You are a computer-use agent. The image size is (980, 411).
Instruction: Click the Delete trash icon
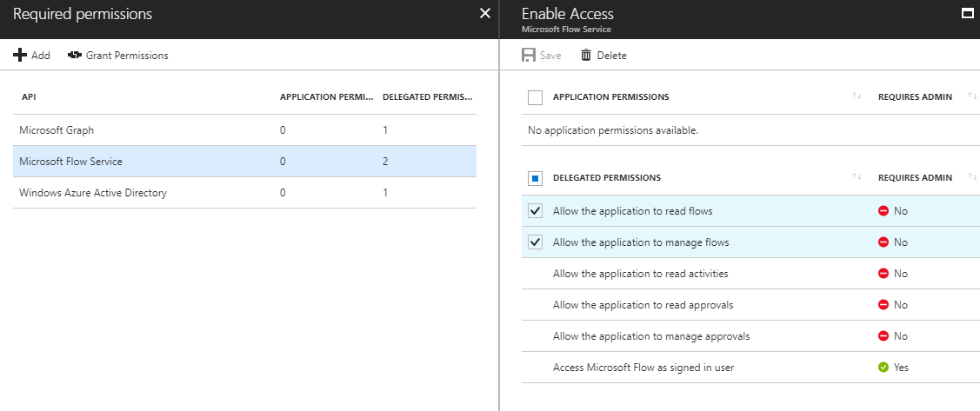click(x=586, y=56)
